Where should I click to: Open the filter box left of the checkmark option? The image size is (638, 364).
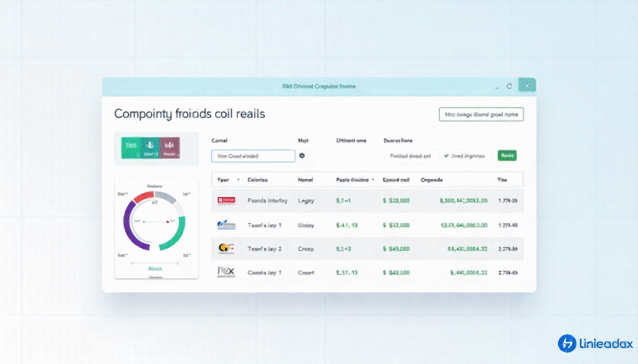click(x=411, y=156)
